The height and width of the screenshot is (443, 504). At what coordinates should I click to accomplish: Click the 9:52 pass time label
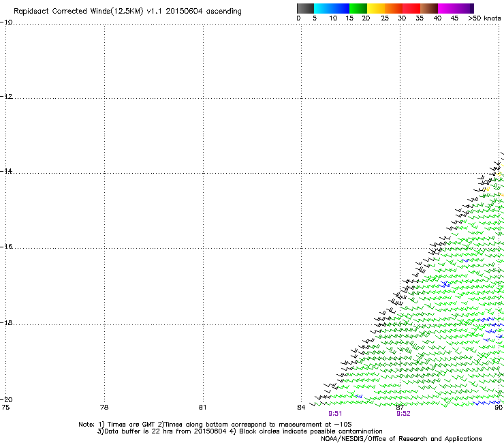(403, 414)
